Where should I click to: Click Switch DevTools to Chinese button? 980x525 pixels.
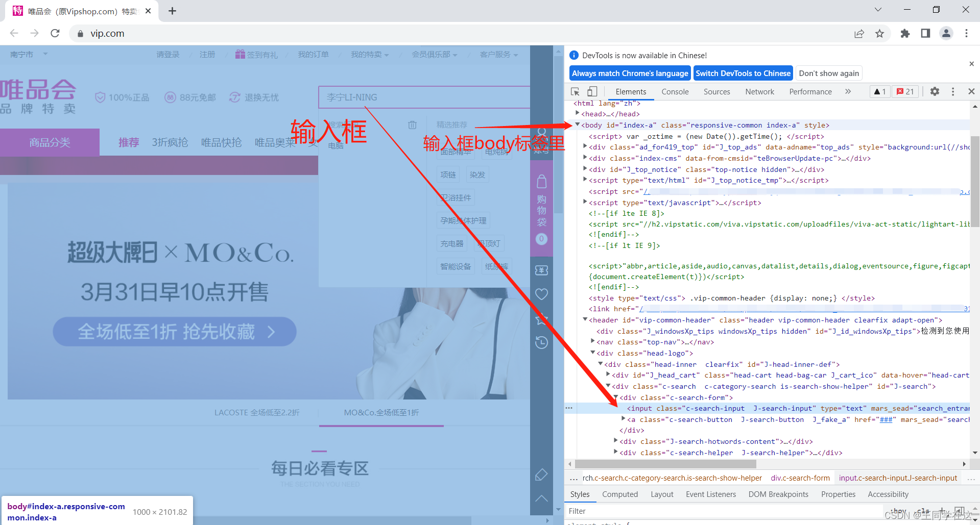[743, 73]
